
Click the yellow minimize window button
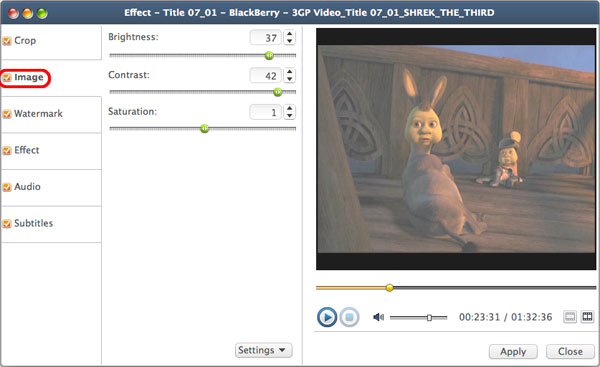pos(28,13)
